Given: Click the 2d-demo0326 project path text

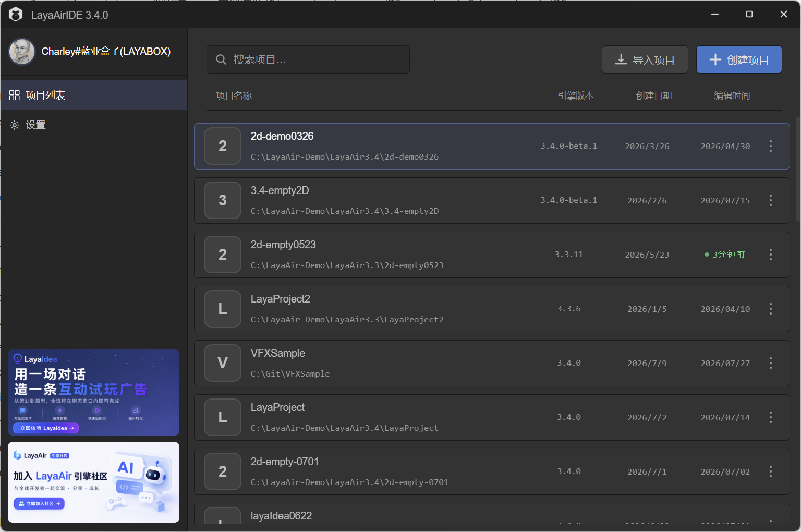Looking at the screenshot, I should [345, 157].
